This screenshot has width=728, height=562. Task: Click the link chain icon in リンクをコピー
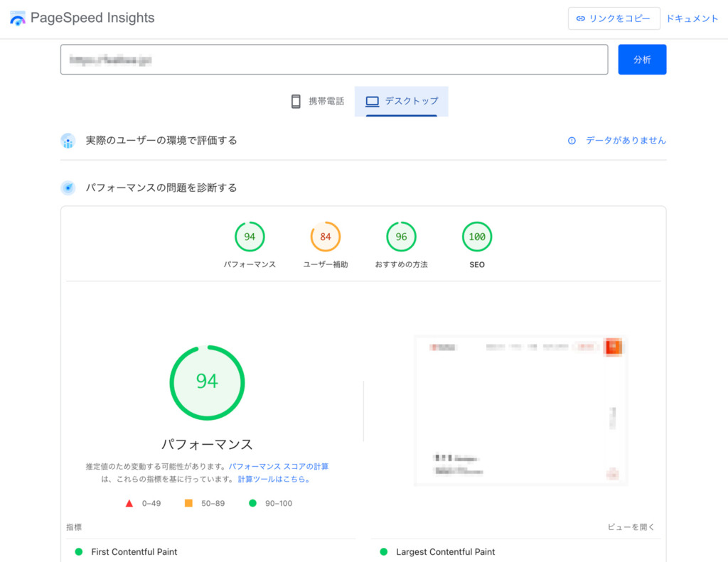580,18
